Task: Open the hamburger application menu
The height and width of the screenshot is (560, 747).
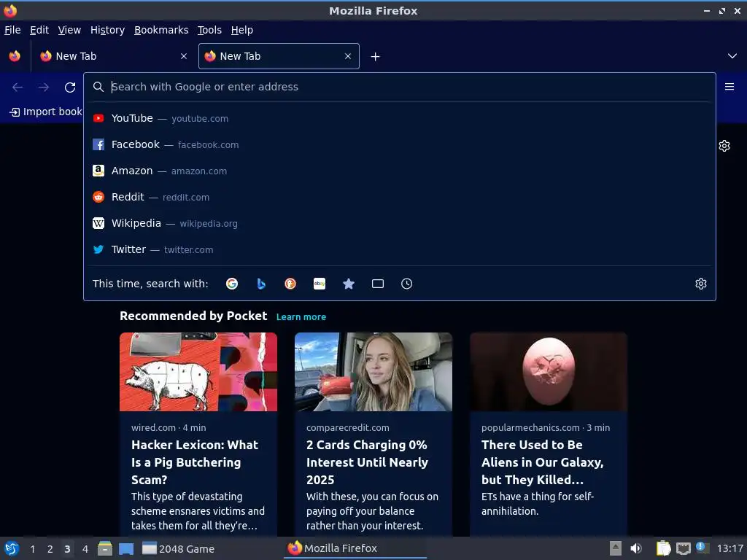Action: pyautogui.click(x=729, y=87)
